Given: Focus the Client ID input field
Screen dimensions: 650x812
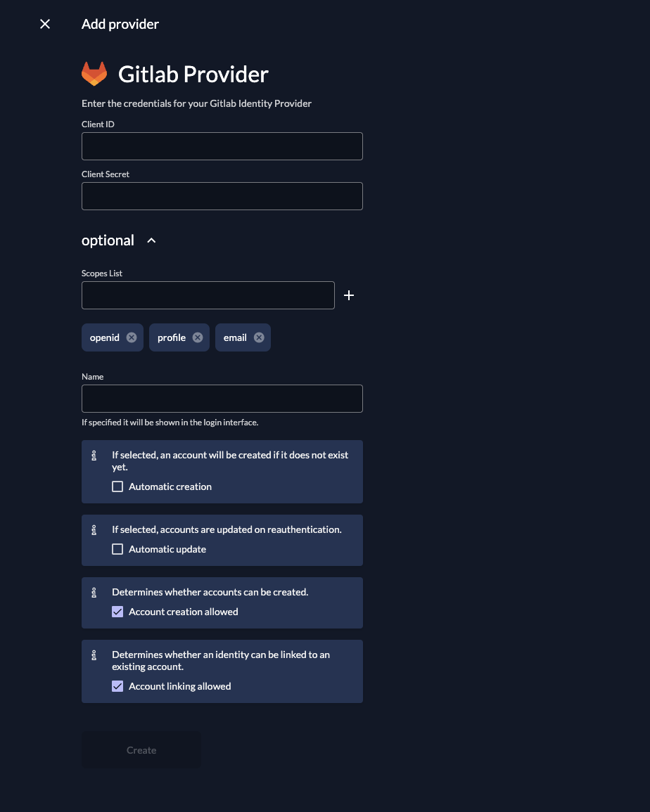Looking at the screenshot, I should [x=222, y=146].
